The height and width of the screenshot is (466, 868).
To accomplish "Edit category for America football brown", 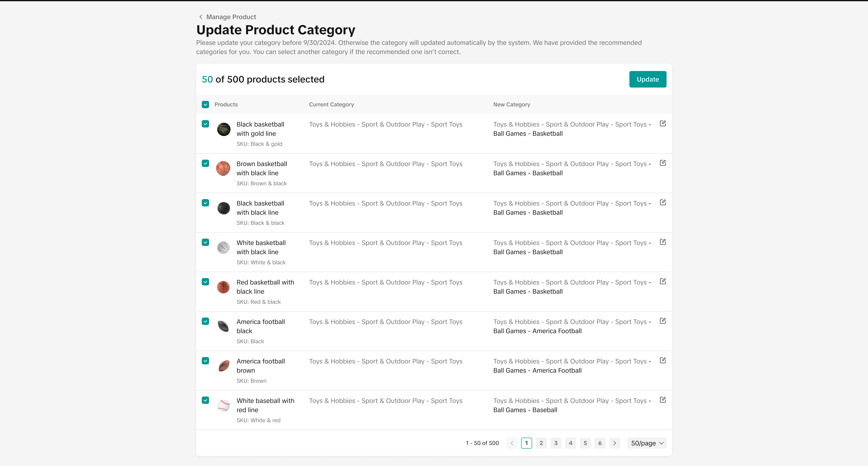I will (662, 360).
